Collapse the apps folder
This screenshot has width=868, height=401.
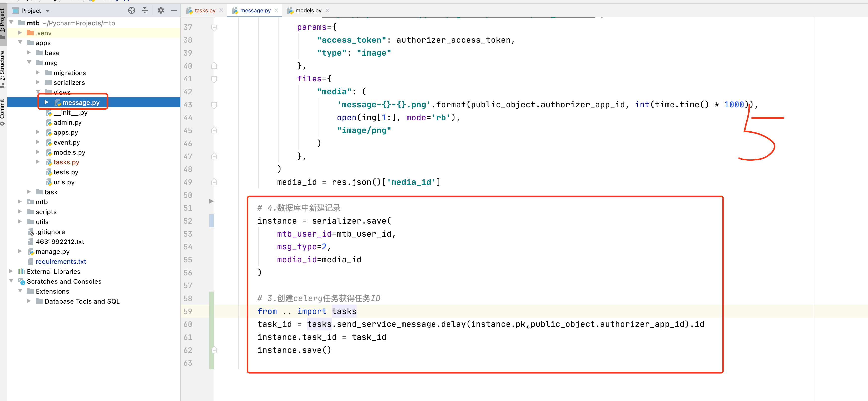[x=20, y=42]
